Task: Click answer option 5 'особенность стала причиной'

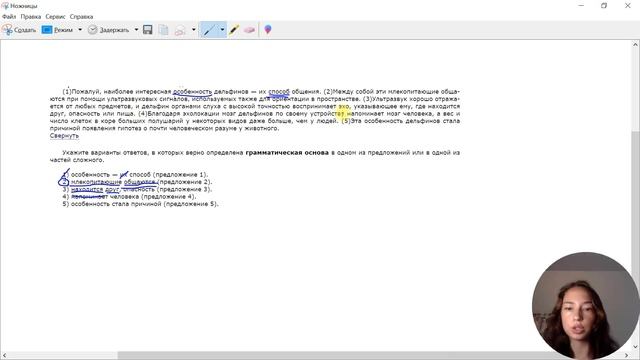Action: pyautogui.click(x=140, y=204)
